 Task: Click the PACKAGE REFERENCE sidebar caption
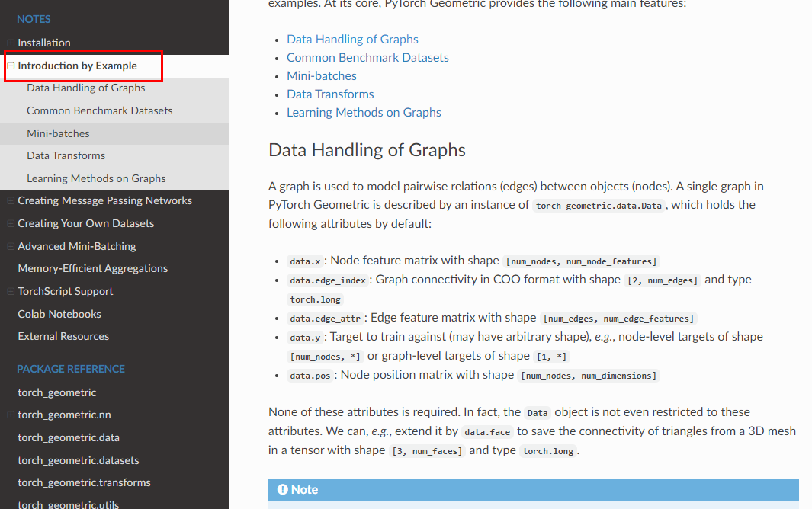71,370
